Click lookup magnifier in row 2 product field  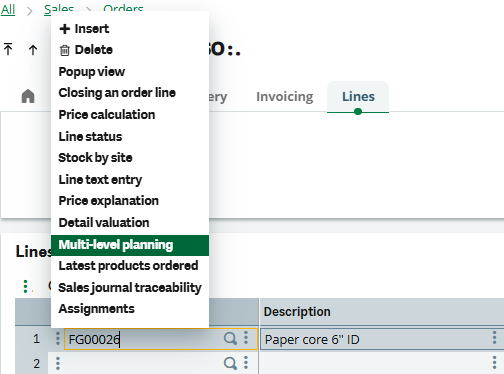click(x=230, y=363)
